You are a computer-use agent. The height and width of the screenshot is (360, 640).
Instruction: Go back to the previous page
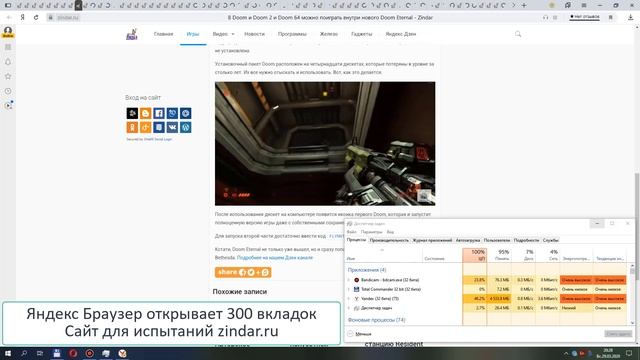pyautogui.click(x=9, y=18)
